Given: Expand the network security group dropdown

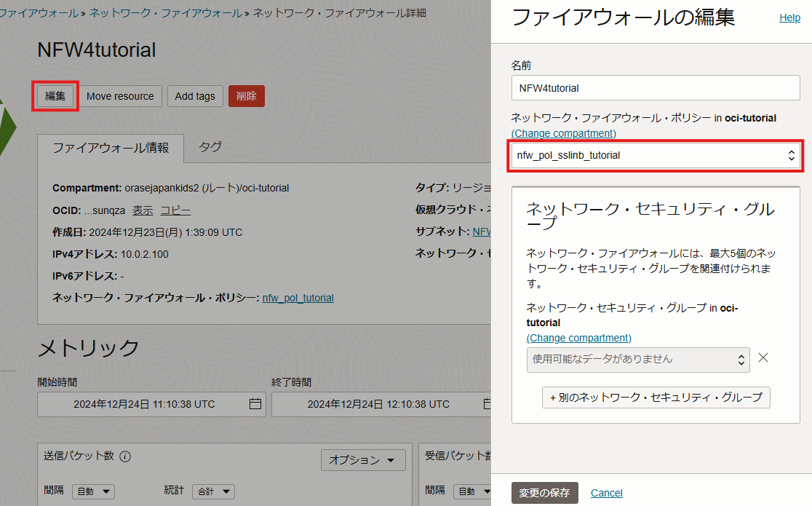Looking at the screenshot, I should 637,359.
